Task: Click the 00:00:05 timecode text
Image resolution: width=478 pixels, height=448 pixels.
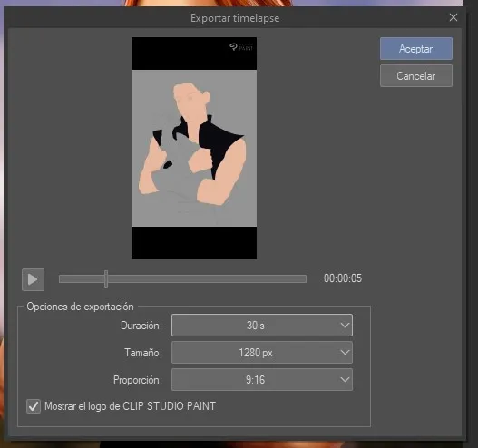Action: tap(343, 278)
